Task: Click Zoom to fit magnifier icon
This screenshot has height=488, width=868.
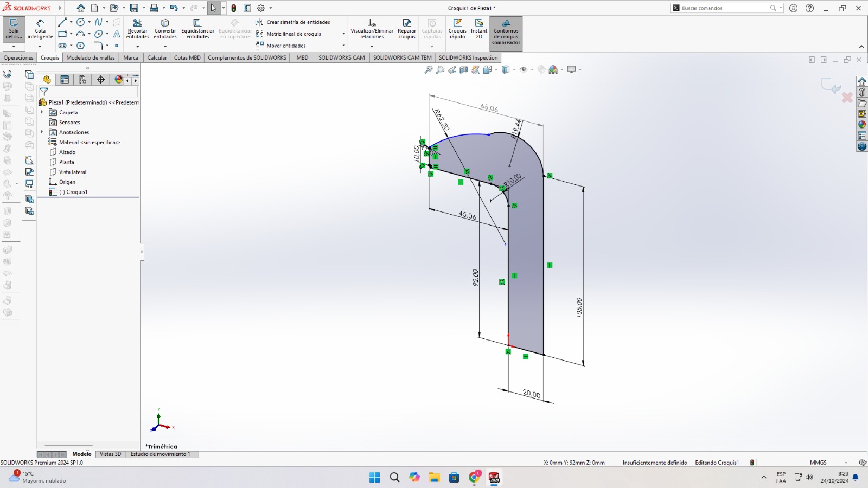Action: pos(429,70)
